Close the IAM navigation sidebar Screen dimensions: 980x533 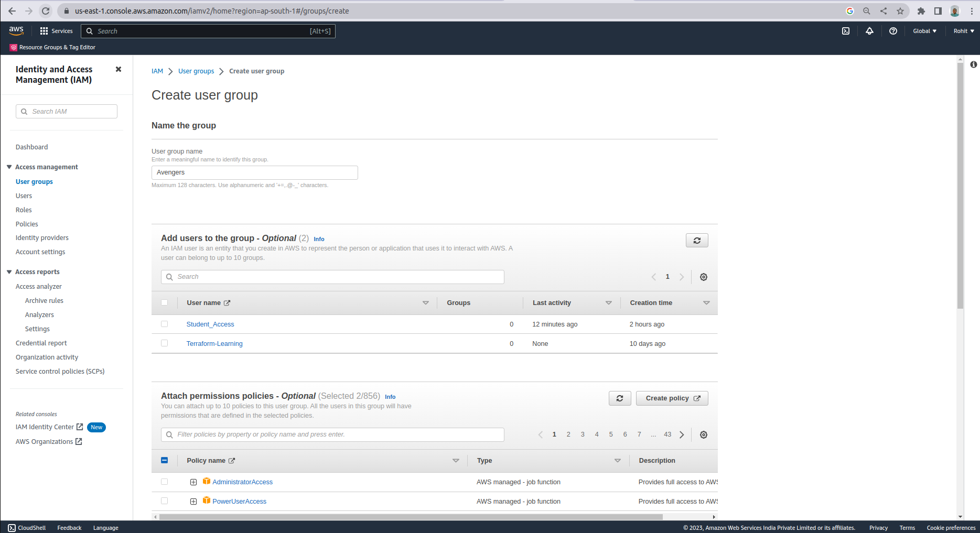coord(119,69)
